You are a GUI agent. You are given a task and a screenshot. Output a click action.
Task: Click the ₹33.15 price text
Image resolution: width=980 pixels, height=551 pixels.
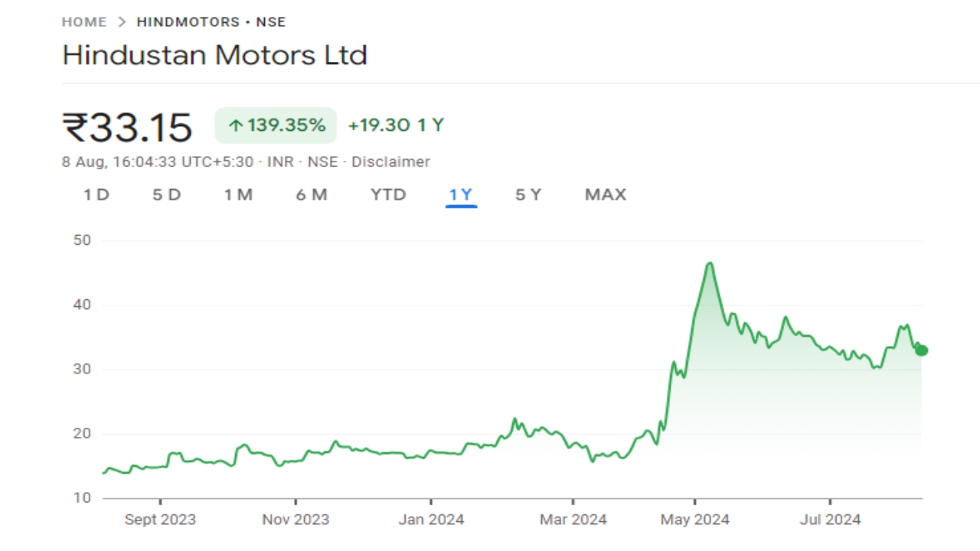(127, 127)
